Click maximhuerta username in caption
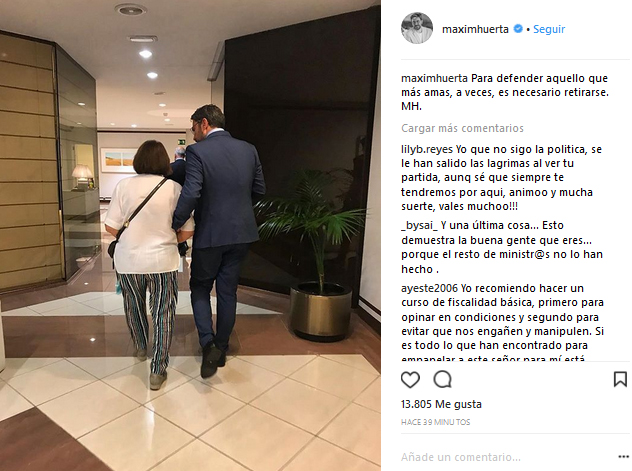Screen dimensions: 632x471 coord(434,78)
